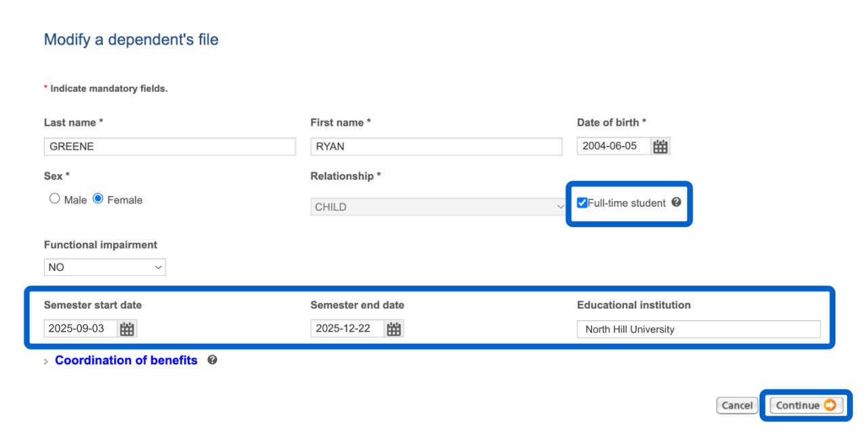Image resolution: width=868 pixels, height=434 pixels.
Task: Open the Semester start date calendar icon
Action: coord(127,329)
